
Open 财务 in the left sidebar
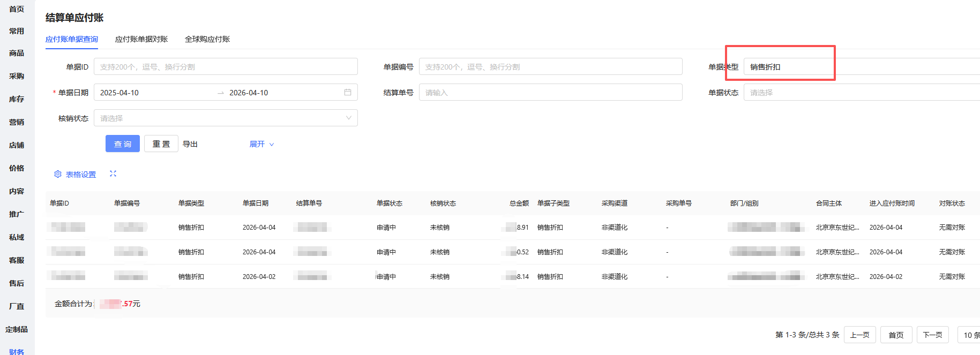pyautogui.click(x=17, y=351)
